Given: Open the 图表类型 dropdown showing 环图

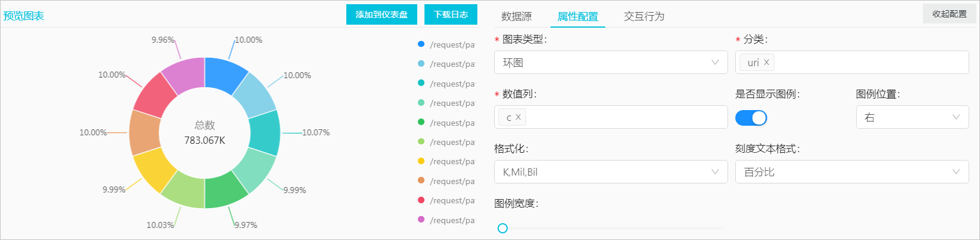Looking at the screenshot, I should click(611, 63).
